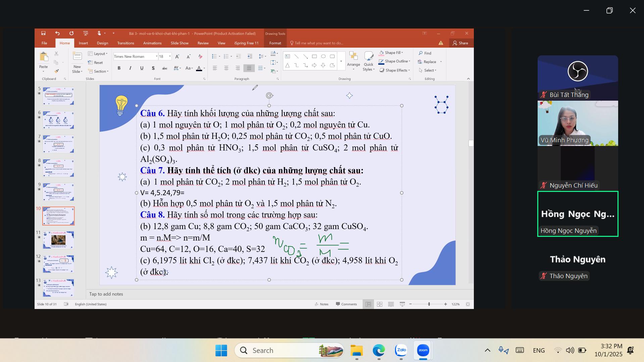The height and width of the screenshot is (362, 644).
Task: Open the Transitions ribbon tab
Action: coord(126,43)
